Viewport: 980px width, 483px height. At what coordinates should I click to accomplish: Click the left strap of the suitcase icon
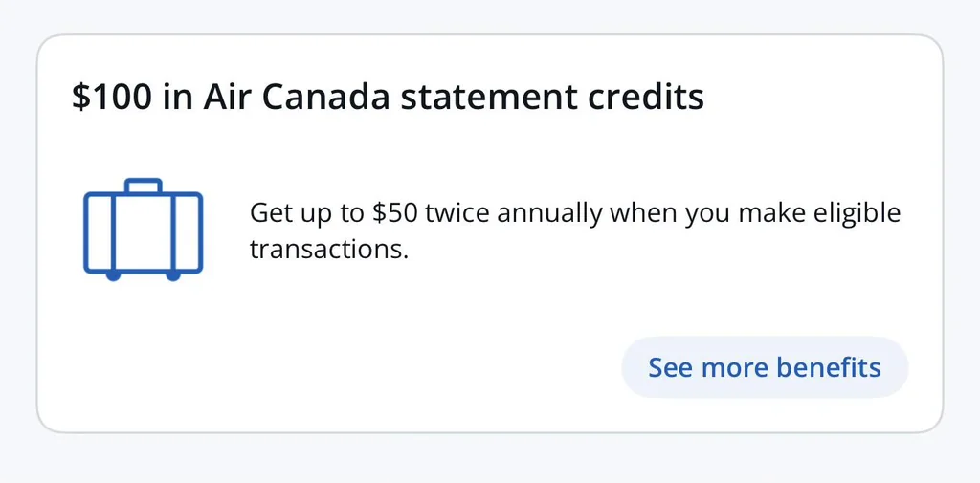coord(113,232)
